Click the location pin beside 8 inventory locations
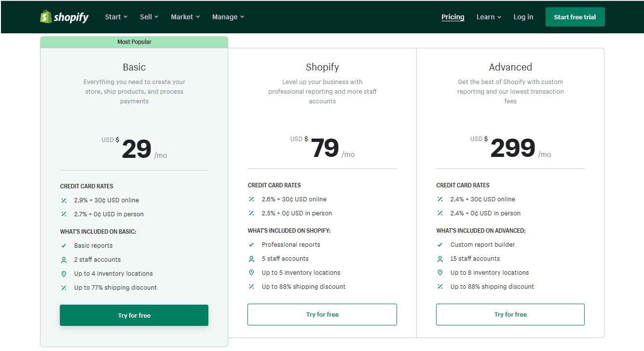 [x=439, y=272]
